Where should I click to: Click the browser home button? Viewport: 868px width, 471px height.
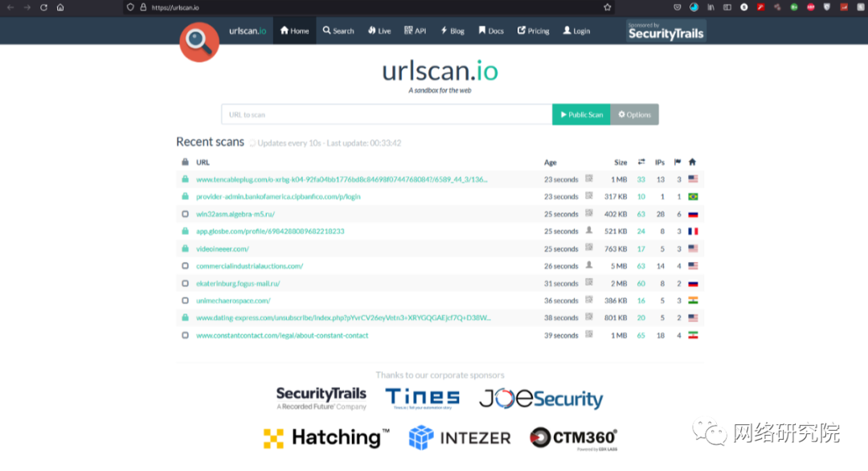point(60,7)
